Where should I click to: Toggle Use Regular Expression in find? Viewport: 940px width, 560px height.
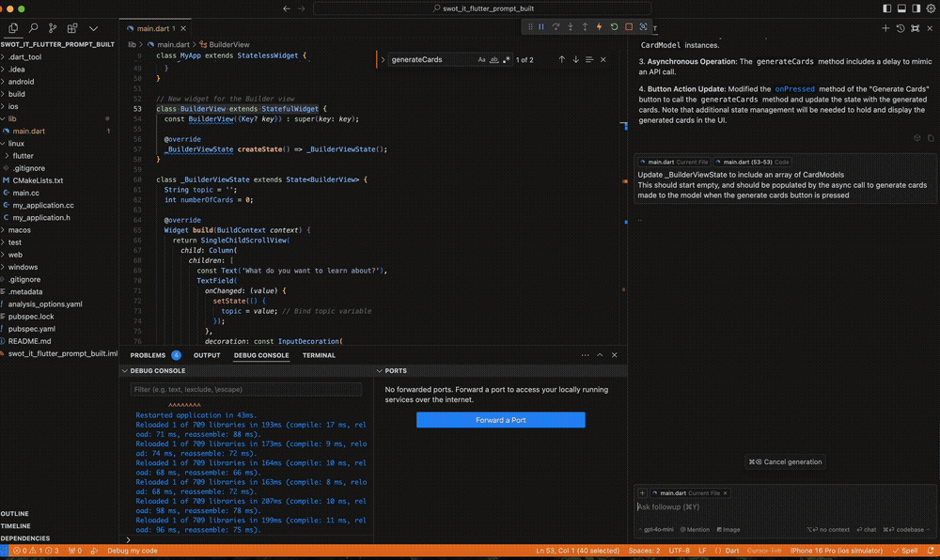[x=507, y=59]
